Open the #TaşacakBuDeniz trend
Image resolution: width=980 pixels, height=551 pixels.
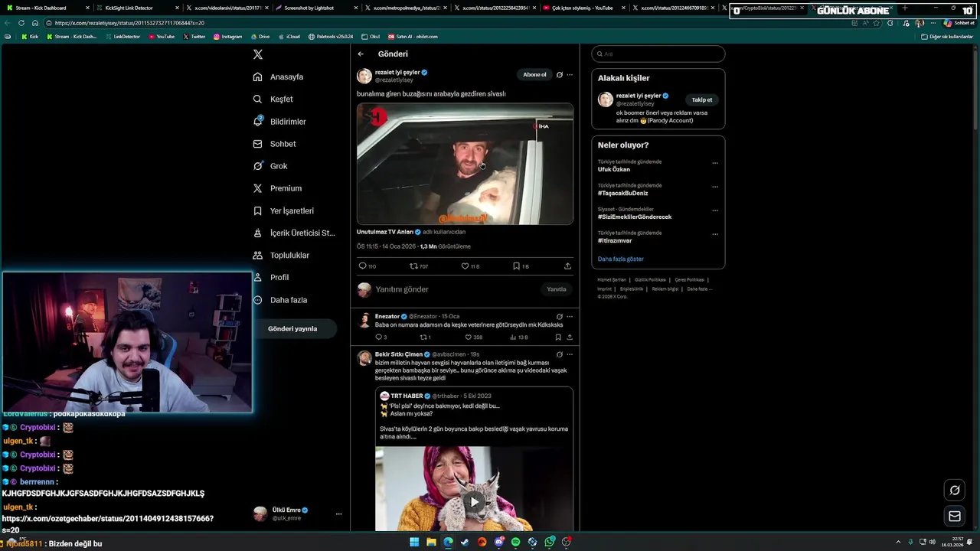click(622, 193)
